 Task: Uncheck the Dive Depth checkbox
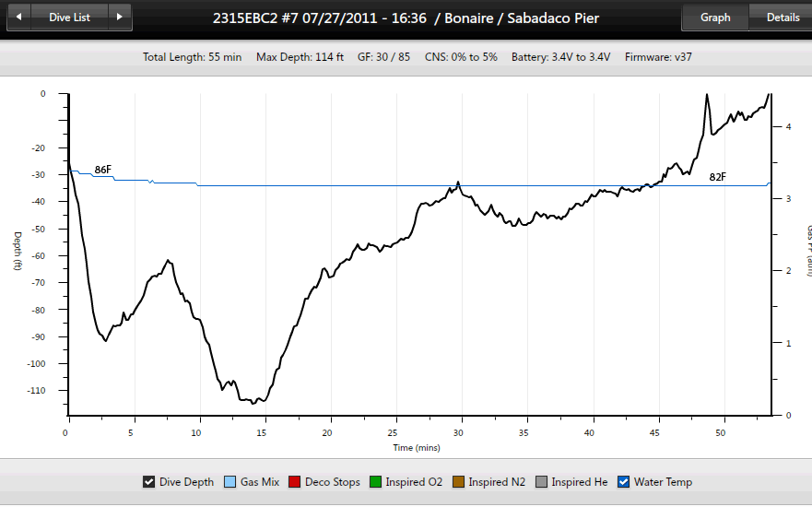(x=148, y=482)
